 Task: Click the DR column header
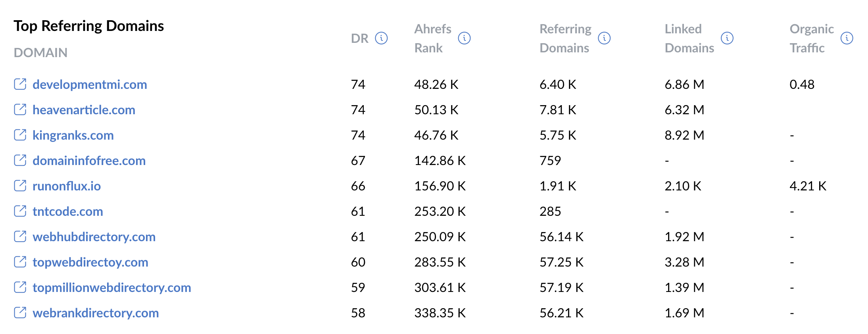(359, 38)
